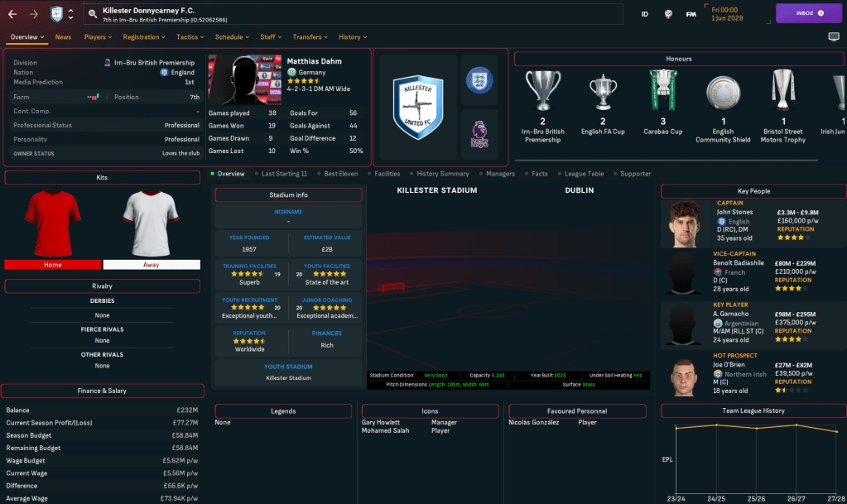This screenshot has height=504, width=847.
Task: Open the ID icon in top bar
Action: click(645, 14)
